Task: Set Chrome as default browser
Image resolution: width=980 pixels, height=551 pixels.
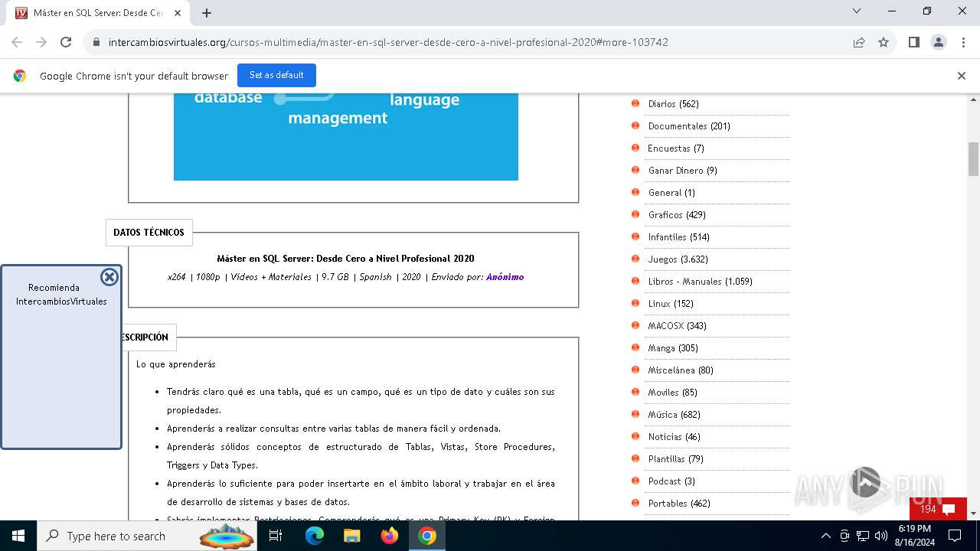Action: (276, 75)
